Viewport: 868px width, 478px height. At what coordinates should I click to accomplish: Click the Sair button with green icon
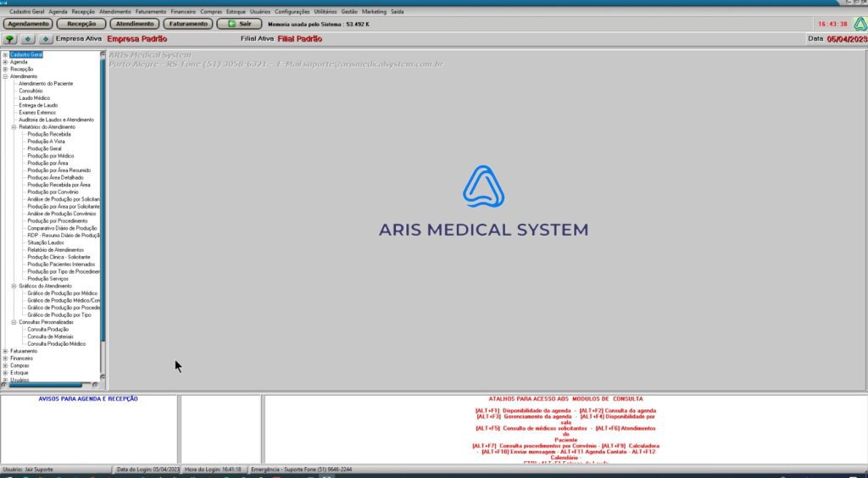coord(239,24)
